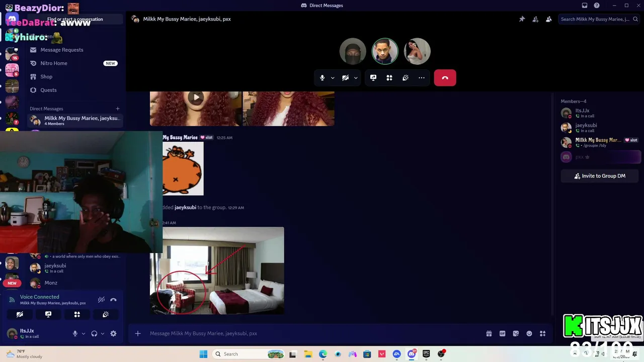The image size is (644, 362).
Task: Type in the message input box
Action: (x=312, y=333)
